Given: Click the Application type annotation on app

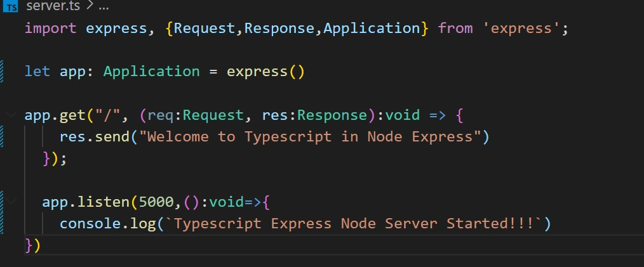Looking at the screenshot, I should [x=152, y=72].
